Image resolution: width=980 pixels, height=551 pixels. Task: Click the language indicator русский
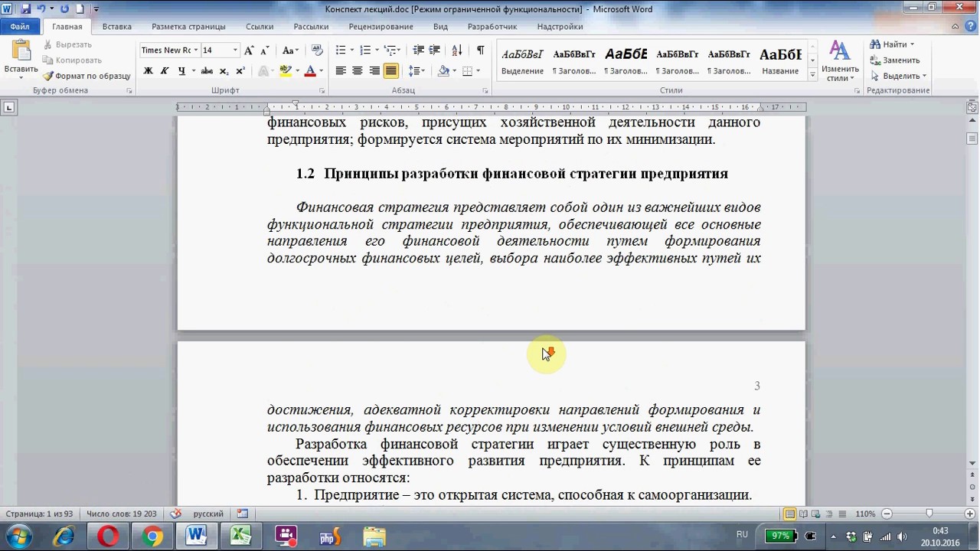coord(208,514)
